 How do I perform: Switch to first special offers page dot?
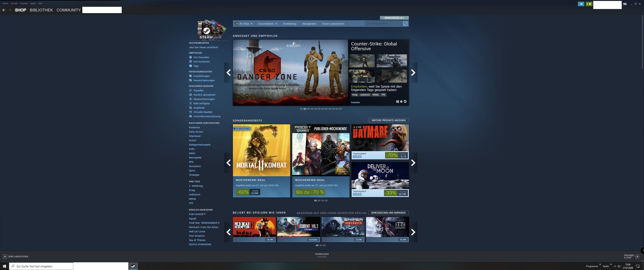point(315,201)
